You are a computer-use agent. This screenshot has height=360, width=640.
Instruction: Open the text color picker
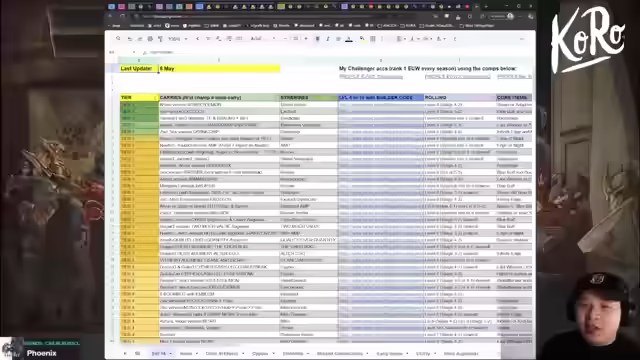click(349, 39)
